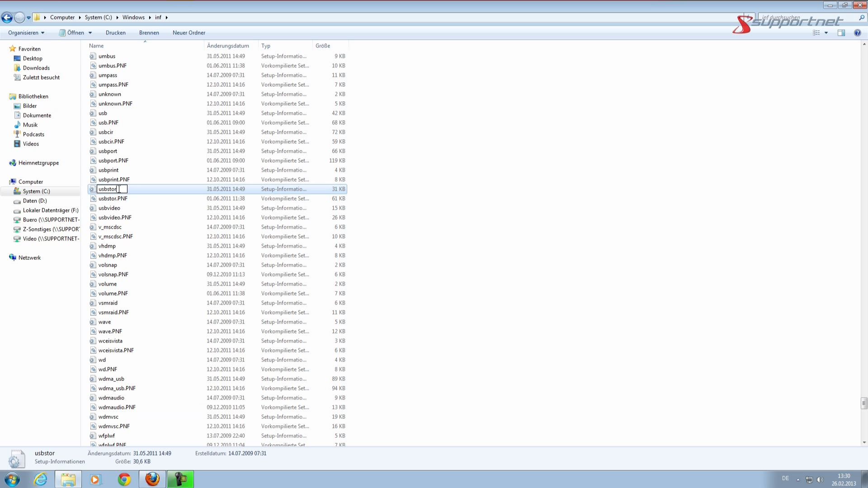Viewport: 868px width, 488px height.
Task: Open the Explorer help icon
Action: coord(857,33)
